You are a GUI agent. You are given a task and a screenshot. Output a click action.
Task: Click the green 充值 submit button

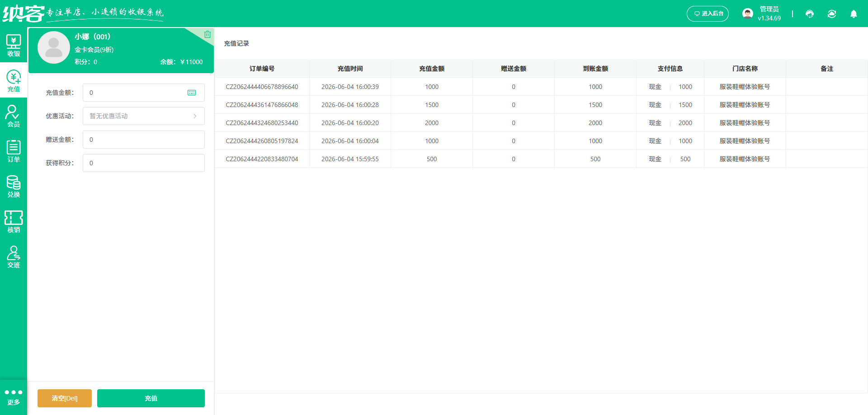(x=151, y=398)
